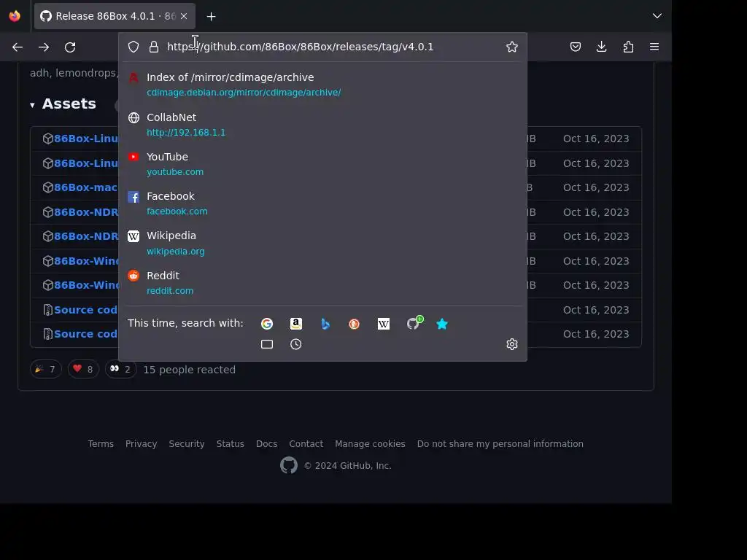The width and height of the screenshot is (747, 560).
Task: Open search settings gear icon
Action: tap(512, 344)
